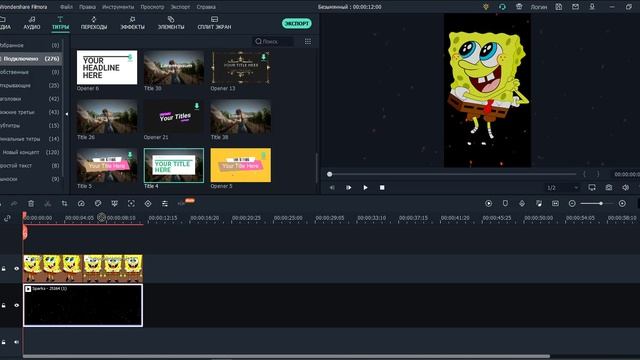This screenshot has height=360, width=640.
Task: Open the Правка menu
Action: [87, 7]
